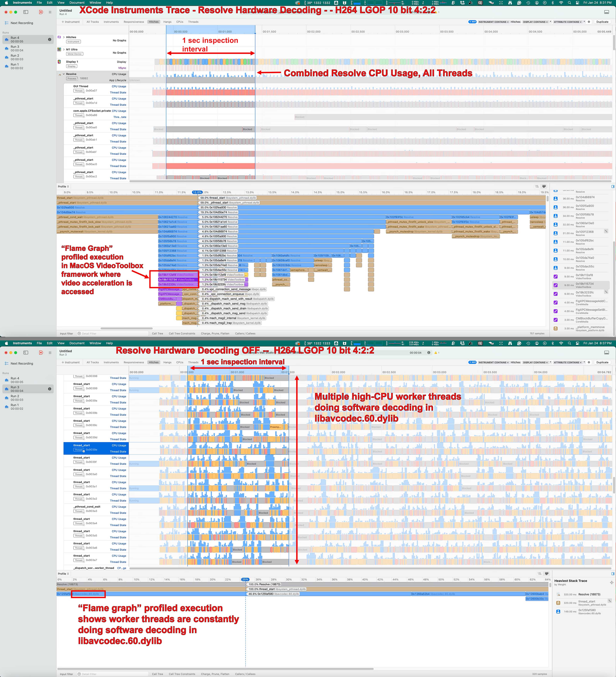Select the Threads tab in top window
This screenshot has width=616, height=677.
point(193,22)
